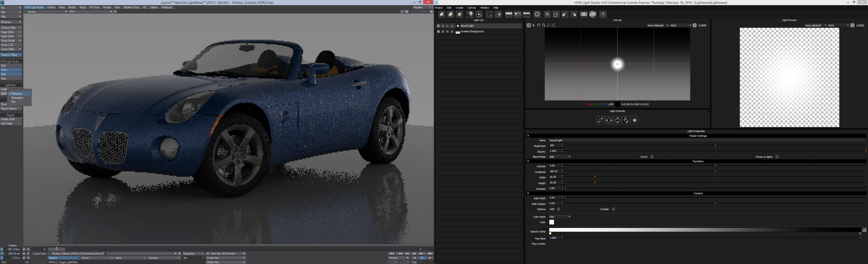Select the canvas move tool icon
Screen dimensions: 868x264
(x=529, y=25)
